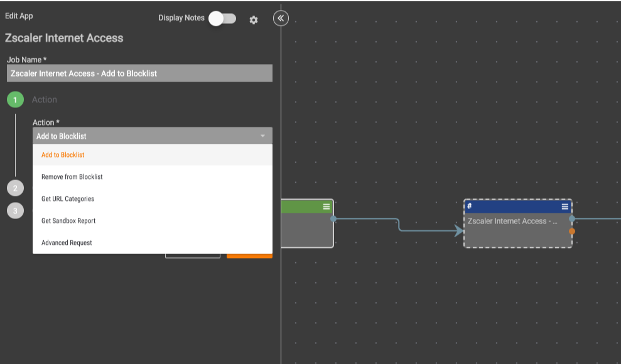The width and height of the screenshot is (621, 364).
Task: Click the green node's output connector dot
Action: pos(333,219)
